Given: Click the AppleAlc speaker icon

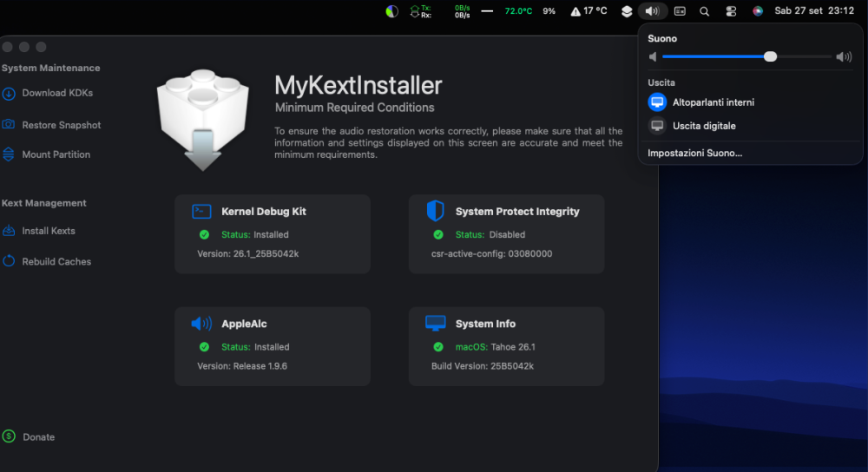Looking at the screenshot, I should pyautogui.click(x=201, y=324).
